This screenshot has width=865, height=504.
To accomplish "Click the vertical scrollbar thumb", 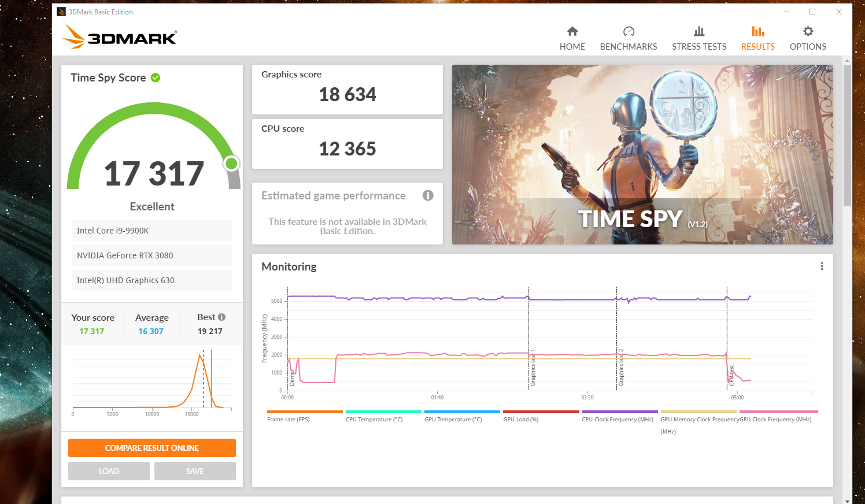I will 847,135.
